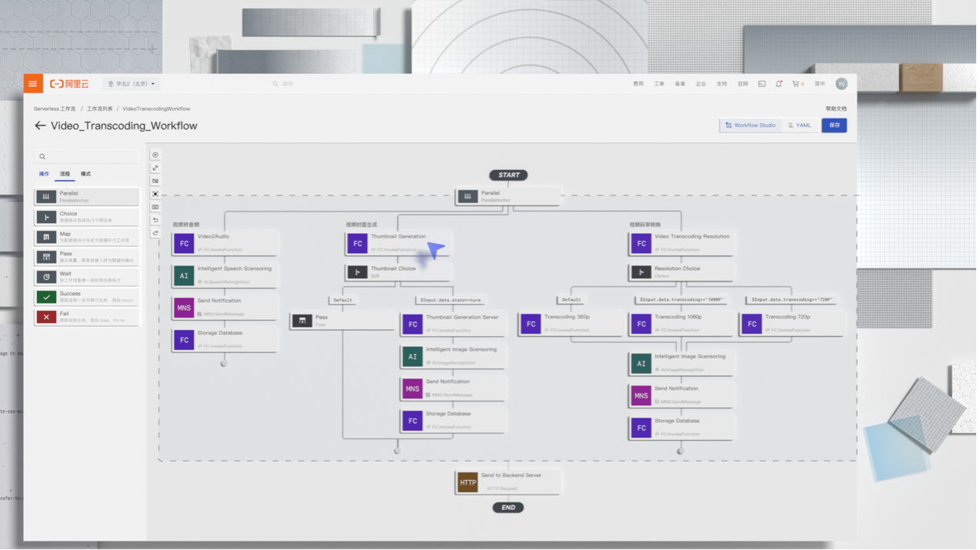The width and height of the screenshot is (980, 550).
Task: Switch to Workflow Studio view
Action: (751, 125)
